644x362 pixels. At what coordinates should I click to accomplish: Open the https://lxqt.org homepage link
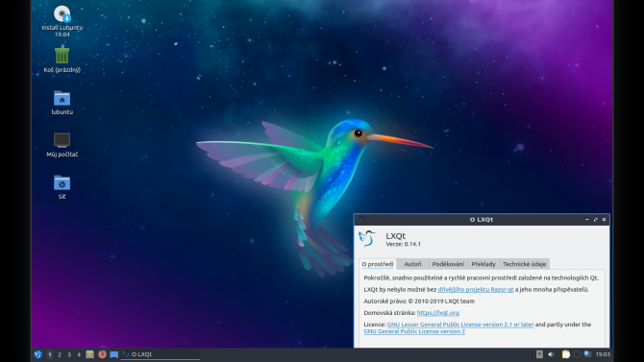pos(437,313)
